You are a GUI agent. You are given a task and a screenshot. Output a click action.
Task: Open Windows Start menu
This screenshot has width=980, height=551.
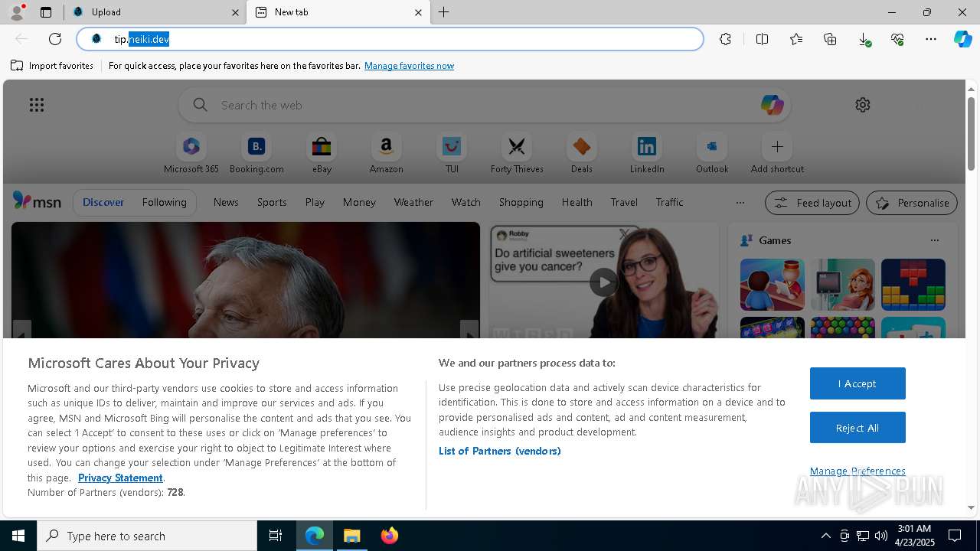18,536
